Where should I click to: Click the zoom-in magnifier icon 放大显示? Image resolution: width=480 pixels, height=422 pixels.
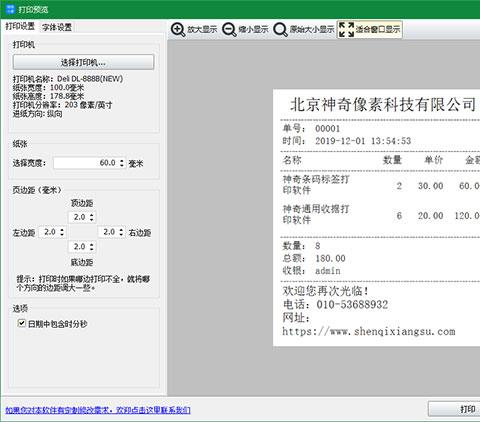coord(178,30)
